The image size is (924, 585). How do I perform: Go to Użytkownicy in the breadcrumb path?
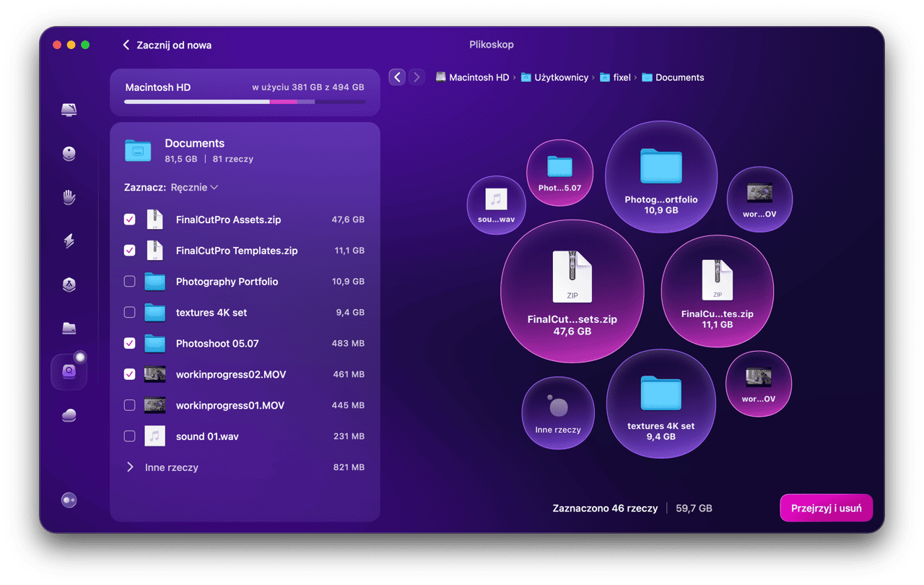tap(561, 77)
